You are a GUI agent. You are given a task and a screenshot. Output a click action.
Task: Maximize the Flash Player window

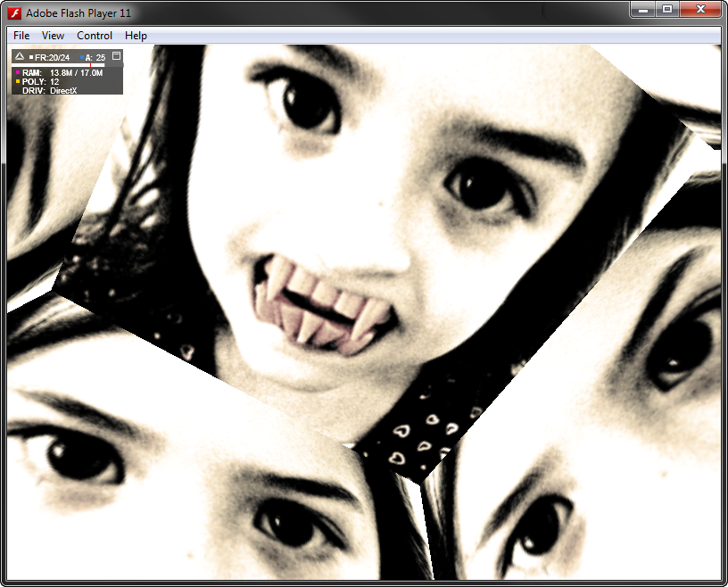[667, 9]
